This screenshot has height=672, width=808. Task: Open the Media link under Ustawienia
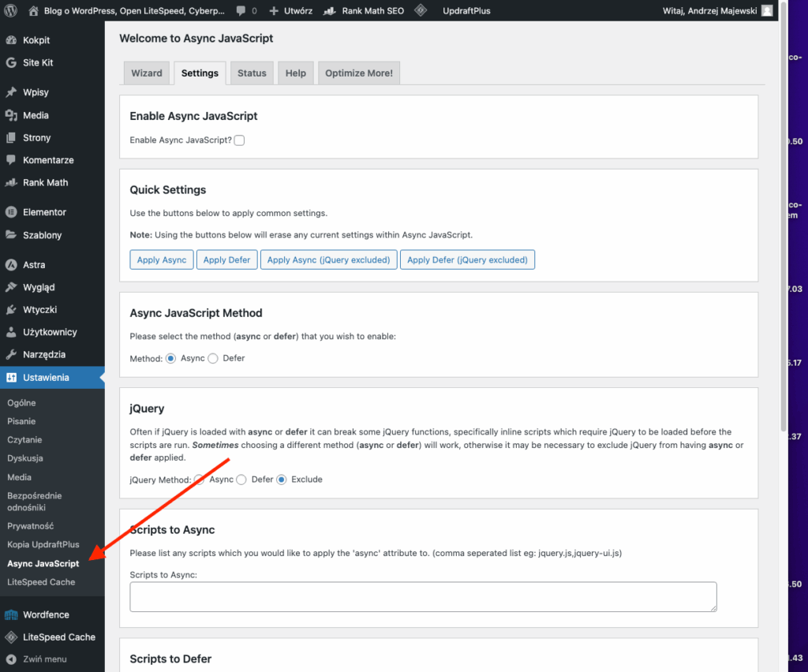pyautogui.click(x=19, y=477)
